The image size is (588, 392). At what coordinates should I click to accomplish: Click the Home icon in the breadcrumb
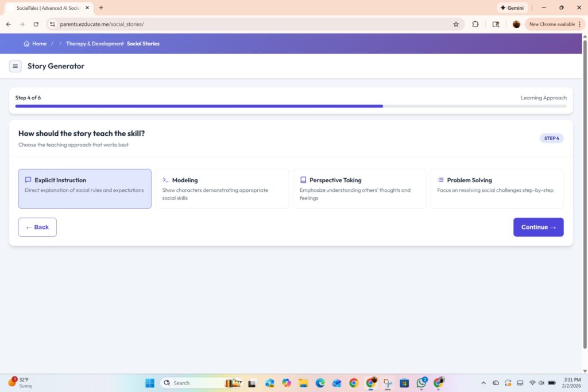point(26,43)
